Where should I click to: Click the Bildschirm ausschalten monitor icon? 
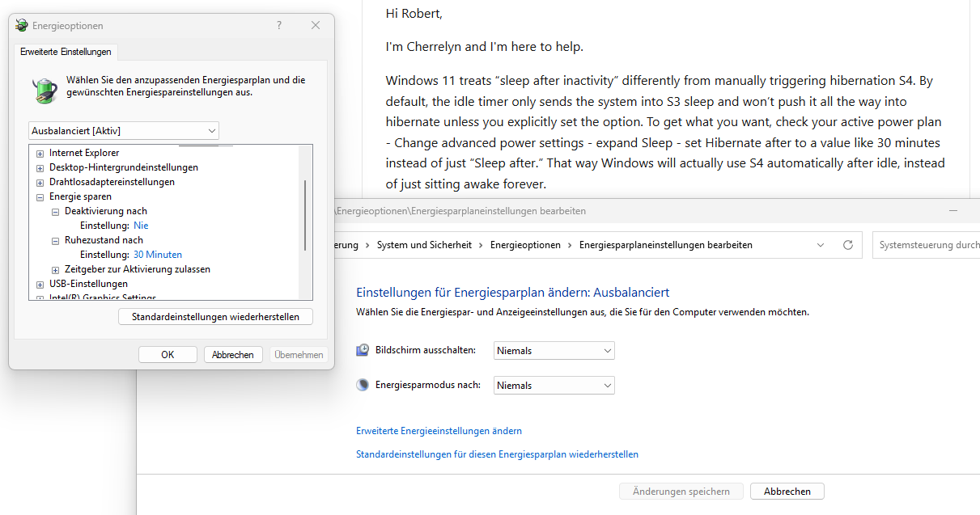pyautogui.click(x=363, y=350)
